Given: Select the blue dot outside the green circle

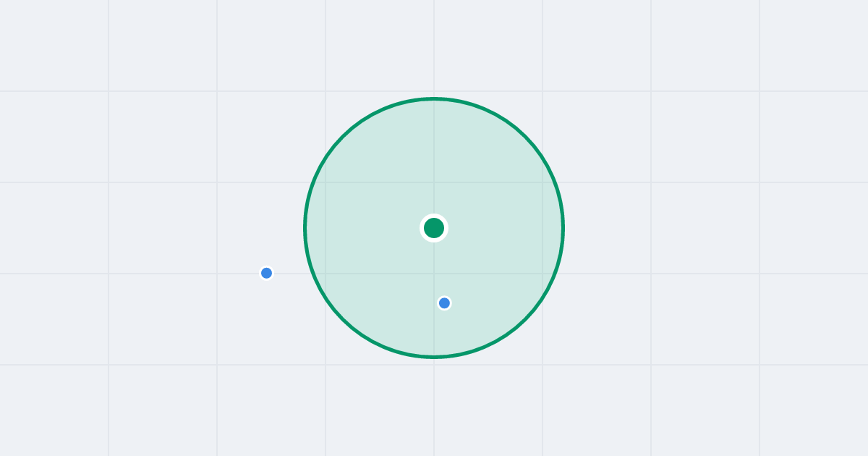Looking at the screenshot, I should point(266,273).
